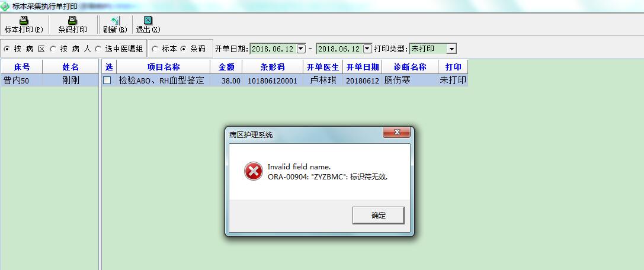Click the 标本打印 printer icon
644x270 pixels.
click(x=24, y=21)
